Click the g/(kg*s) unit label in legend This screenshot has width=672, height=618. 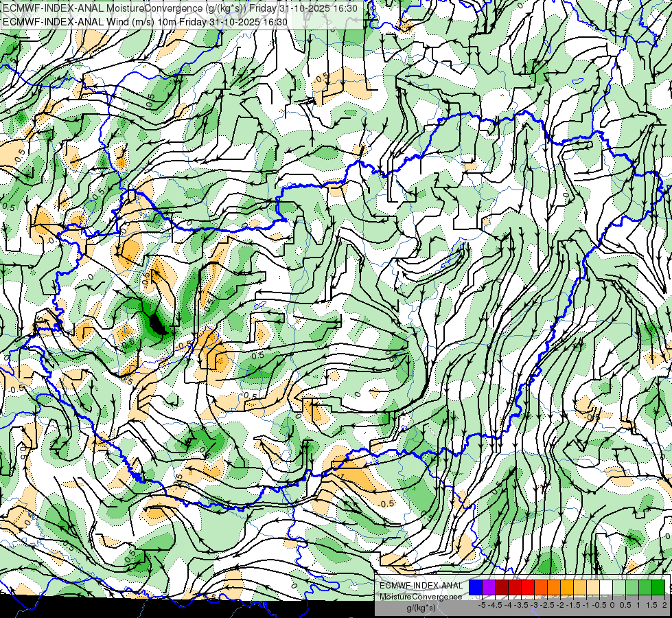point(421,608)
